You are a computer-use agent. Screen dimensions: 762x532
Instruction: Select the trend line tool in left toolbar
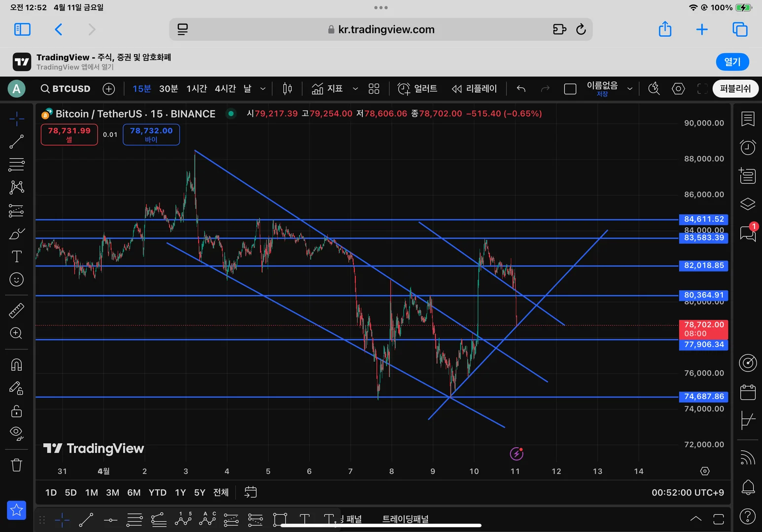[x=16, y=142]
